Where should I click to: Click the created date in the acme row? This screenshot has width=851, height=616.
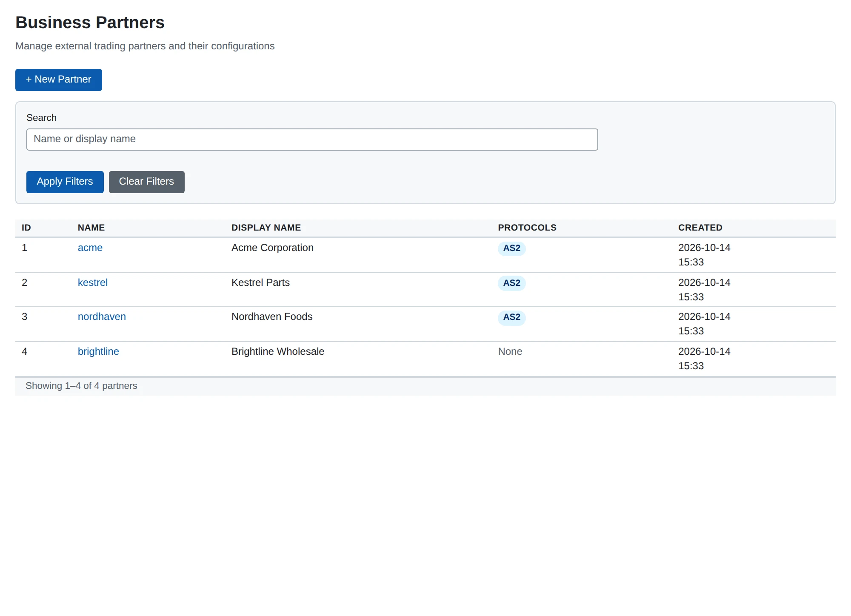704,255
